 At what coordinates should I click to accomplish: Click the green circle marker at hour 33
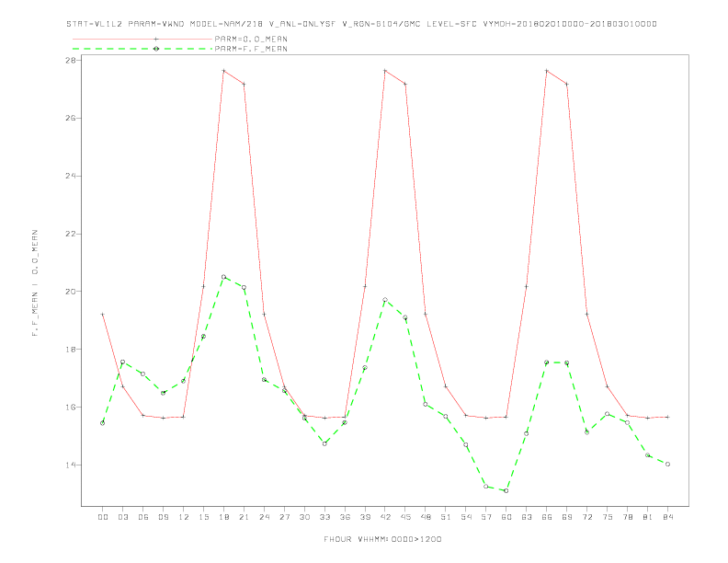[x=324, y=443]
